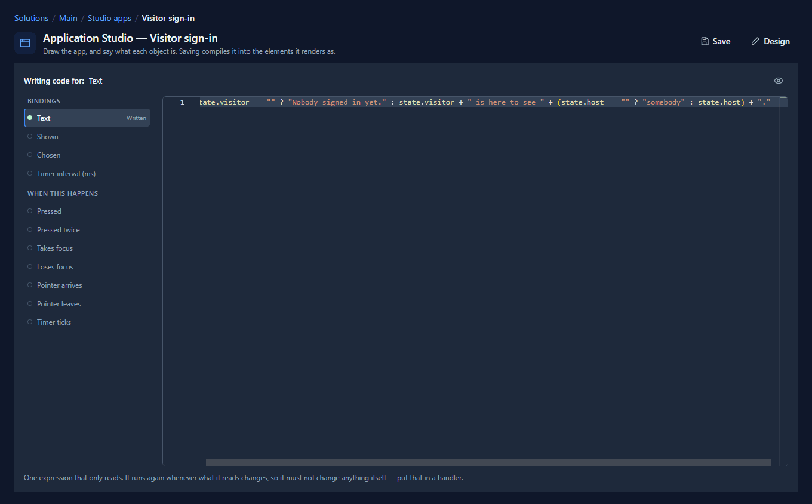812x504 pixels.
Task: Choose the Loses focus handler
Action: coord(87,266)
